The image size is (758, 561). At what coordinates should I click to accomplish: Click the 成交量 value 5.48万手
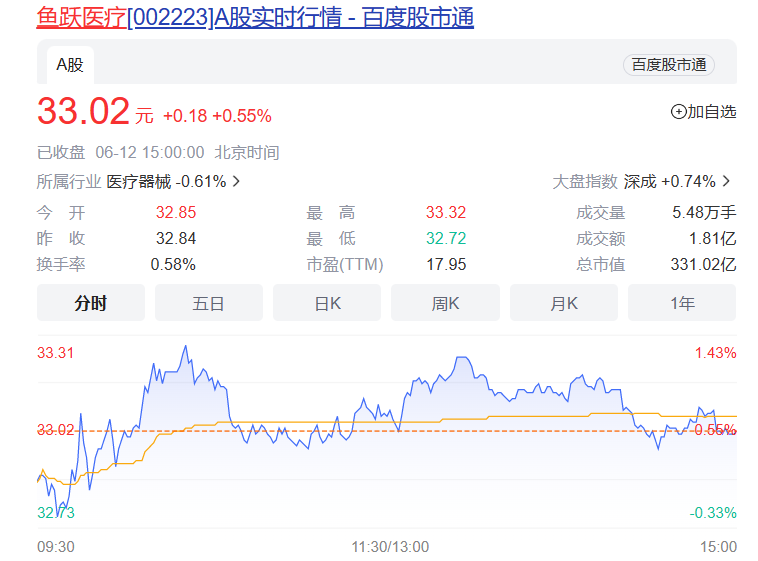(x=704, y=212)
